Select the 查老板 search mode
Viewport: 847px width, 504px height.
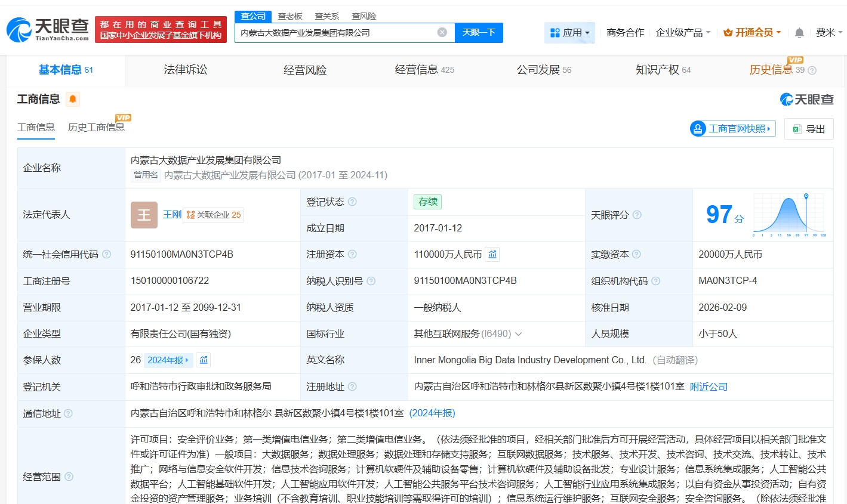click(x=290, y=16)
